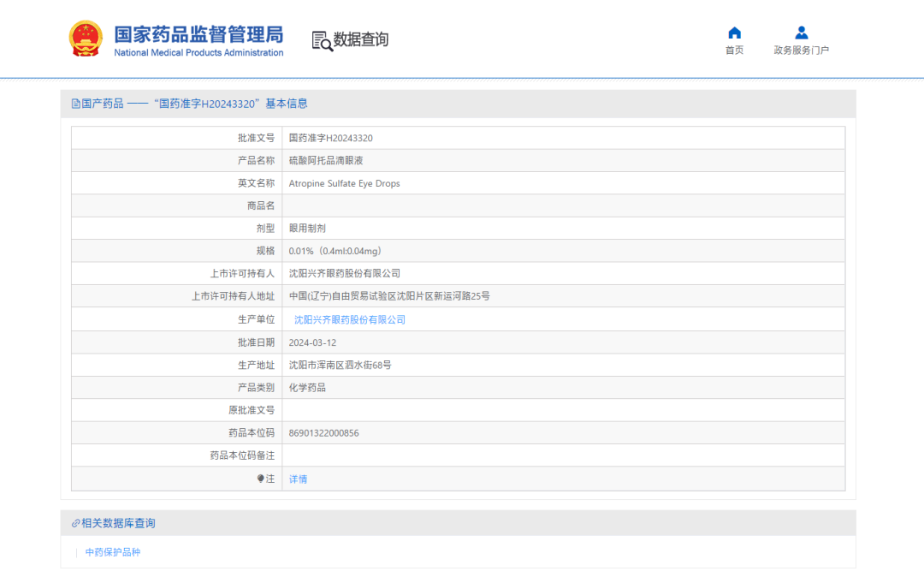Open 中药保护品种 related database link
This screenshot has height=577, width=924.
(113, 552)
